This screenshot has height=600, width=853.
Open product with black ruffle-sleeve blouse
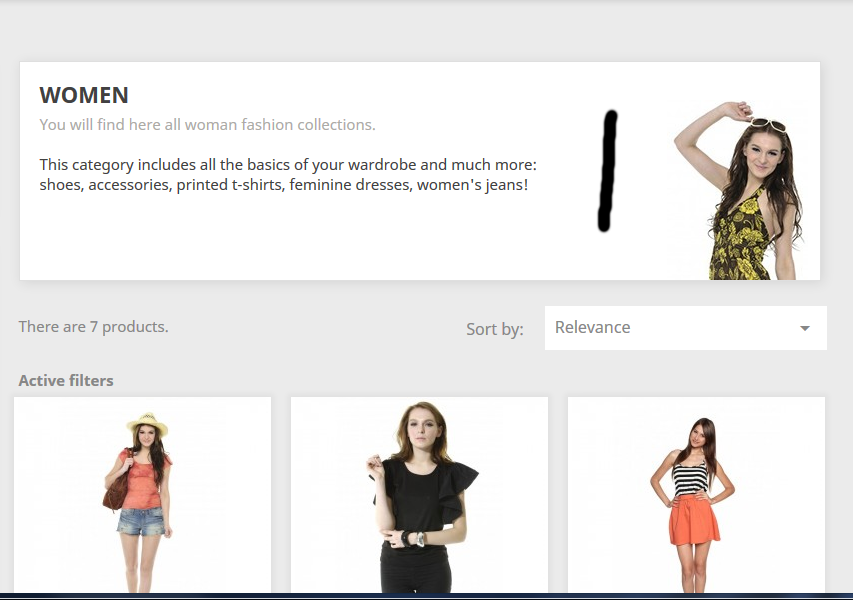click(419, 494)
